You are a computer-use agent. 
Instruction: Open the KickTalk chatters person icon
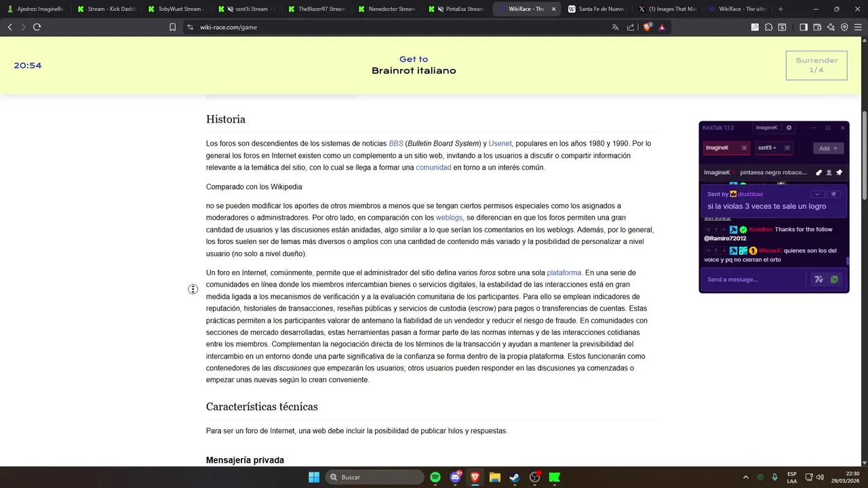[829, 172]
